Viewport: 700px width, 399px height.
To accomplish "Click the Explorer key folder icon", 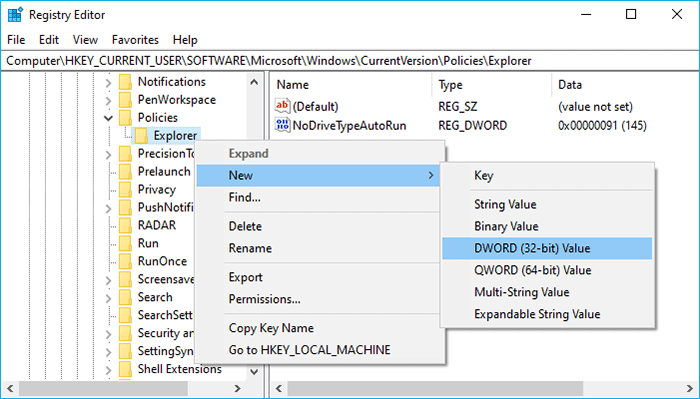I will (141, 136).
